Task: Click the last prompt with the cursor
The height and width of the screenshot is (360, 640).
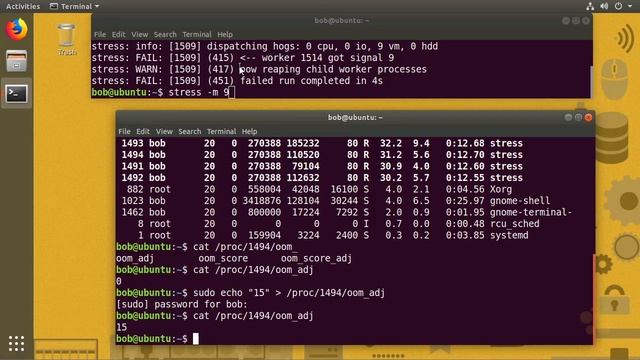Action: pyautogui.click(x=157, y=339)
